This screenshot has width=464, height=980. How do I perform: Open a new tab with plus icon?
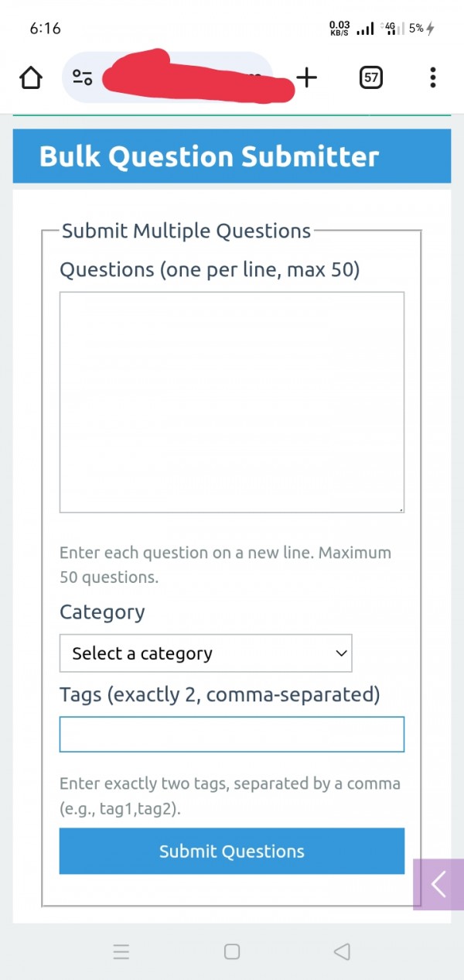coord(307,77)
